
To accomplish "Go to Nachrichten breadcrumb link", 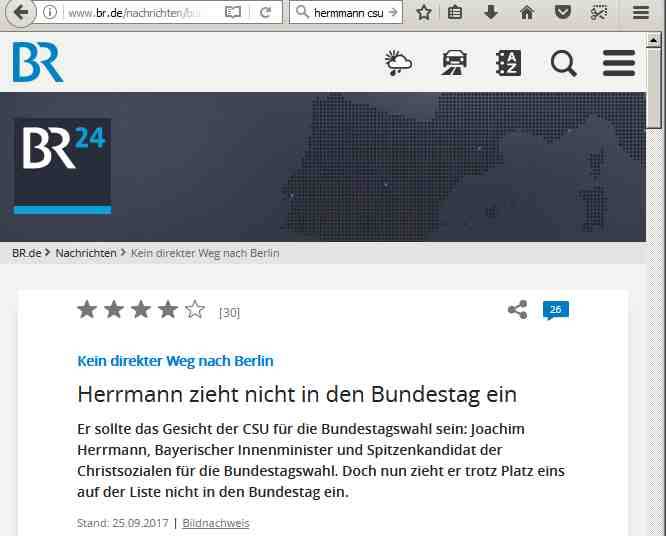I will coord(86,253).
